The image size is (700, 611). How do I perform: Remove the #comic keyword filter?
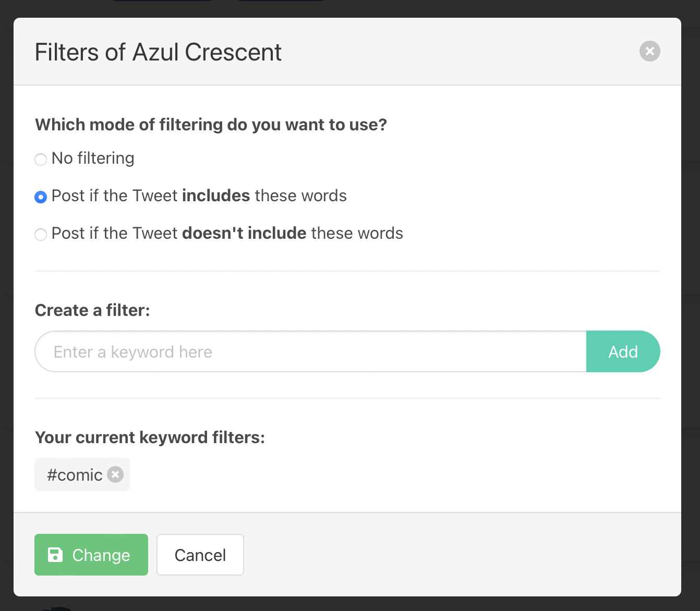(x=115, y=474)
